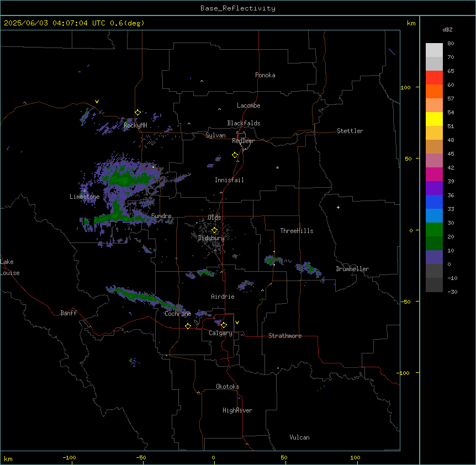Click the yellow diamond marker south of RedDeer
This screenshot has height=465, width=476.
235,155
